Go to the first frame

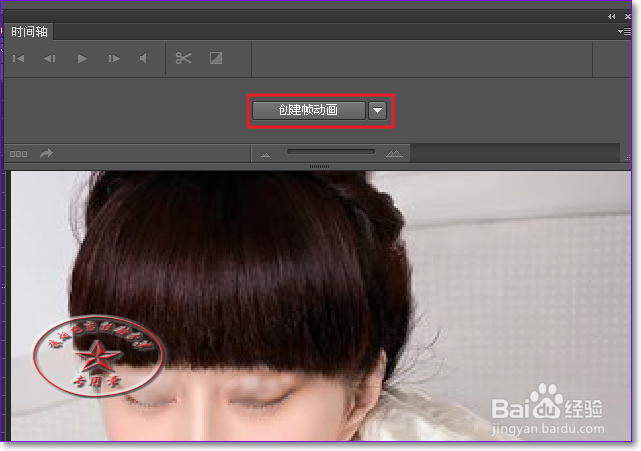(x=18, y=58)
